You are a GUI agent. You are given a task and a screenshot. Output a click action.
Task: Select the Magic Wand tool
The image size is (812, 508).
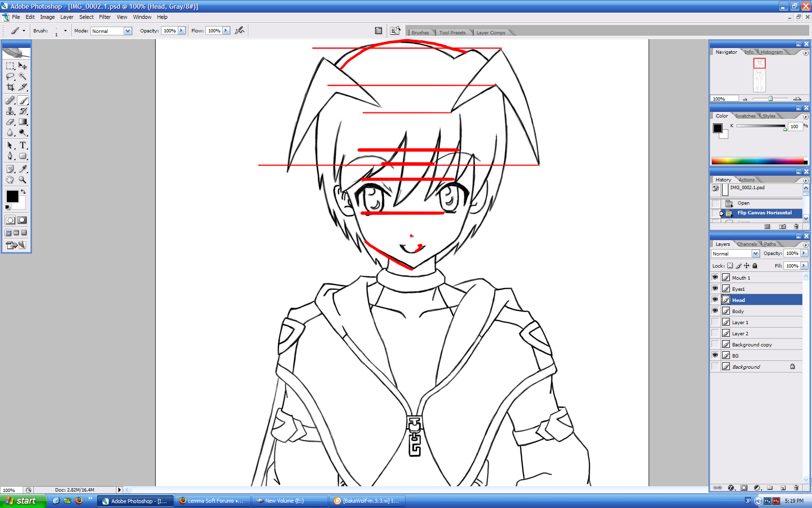(x=23, y=76)
